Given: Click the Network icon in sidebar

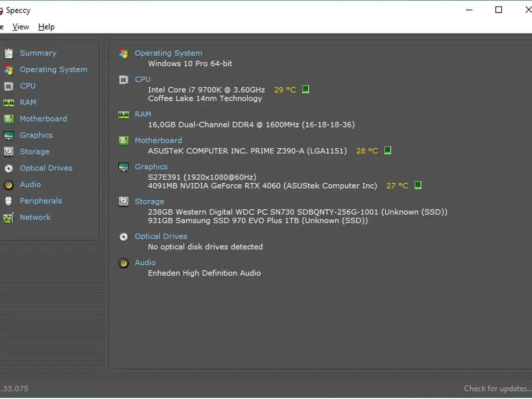Looking at the screenshot, I should tap(8, 217).
